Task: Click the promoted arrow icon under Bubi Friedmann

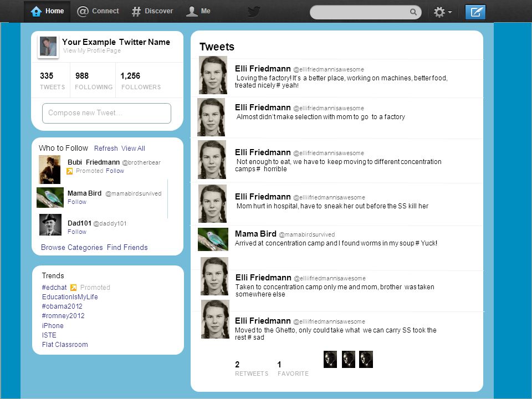Action: tap(70, 171)
